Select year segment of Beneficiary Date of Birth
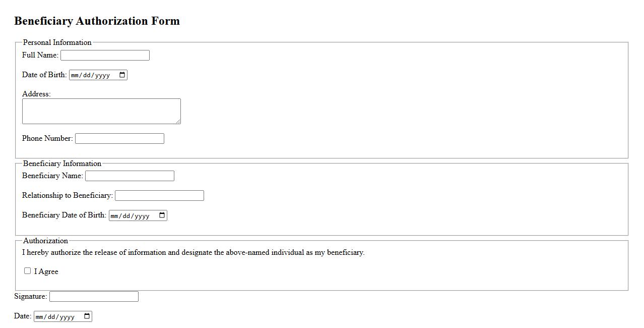The height and width of the screenshot is (328, 644). coord(142,216)
